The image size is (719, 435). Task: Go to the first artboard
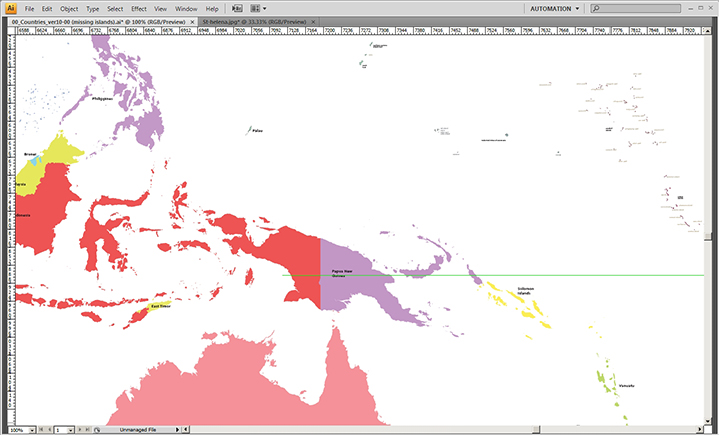click(42, 429)
